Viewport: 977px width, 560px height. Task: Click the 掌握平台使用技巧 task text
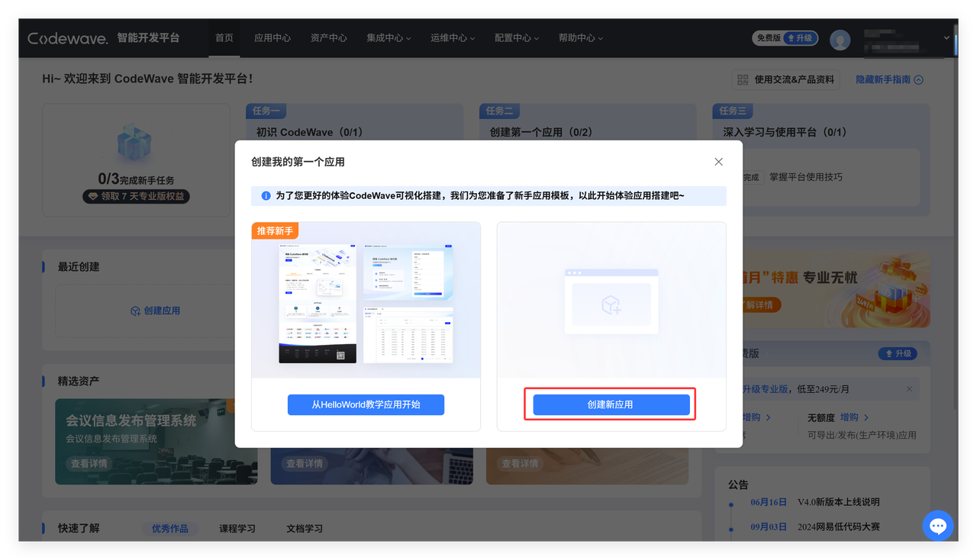point(806,177)
